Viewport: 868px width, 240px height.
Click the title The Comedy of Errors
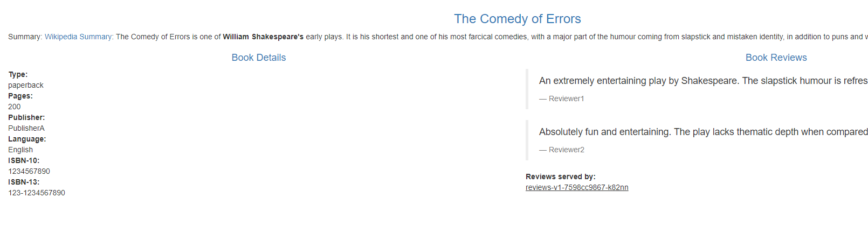click(517, 19)
